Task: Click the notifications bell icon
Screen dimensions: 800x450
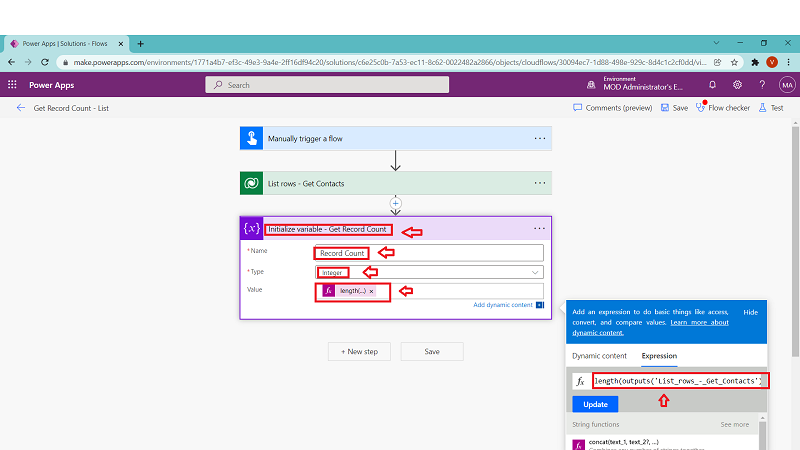Action: (x=712, y=85)
